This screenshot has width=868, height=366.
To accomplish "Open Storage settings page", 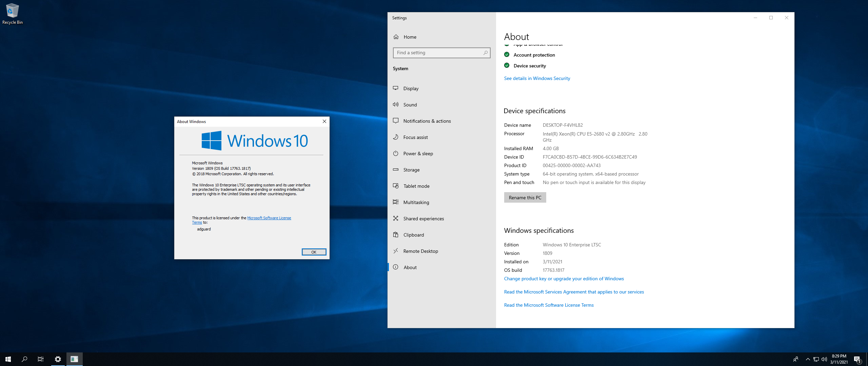I will 441,170.
